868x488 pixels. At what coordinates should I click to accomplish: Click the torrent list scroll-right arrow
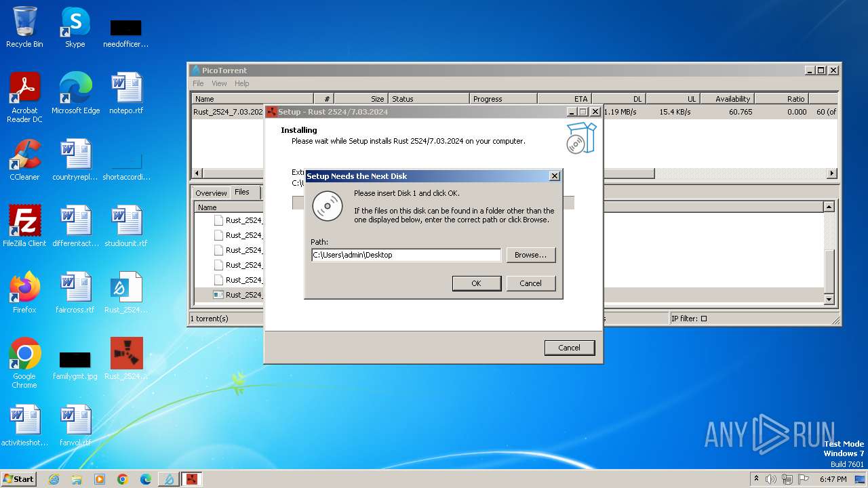(x=832, y=174)
